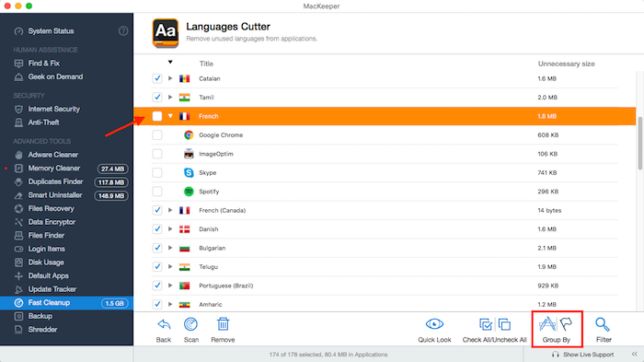Screen dimensions: 644x362
Task: Click the Portuguese (Brazil) flag icon
Action: (184, 286)
